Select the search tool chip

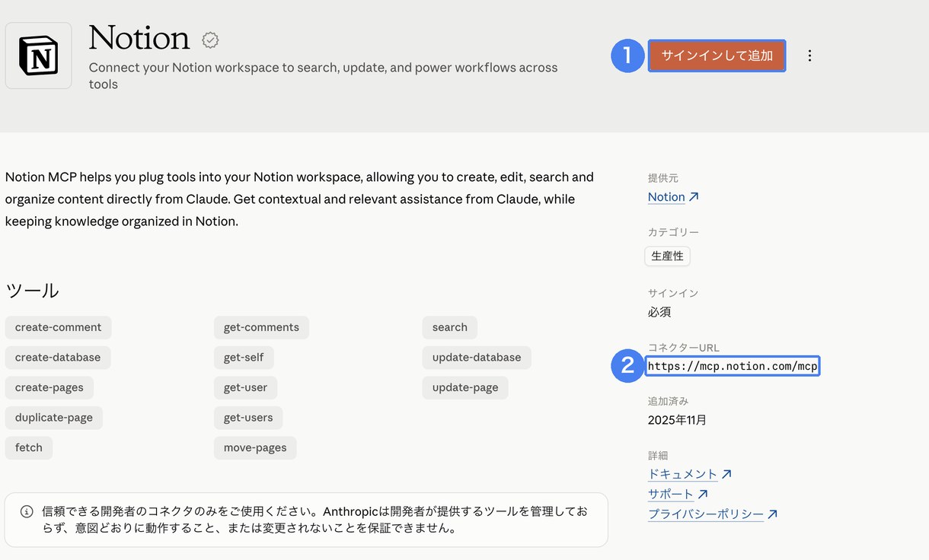(x=450, y=327)
